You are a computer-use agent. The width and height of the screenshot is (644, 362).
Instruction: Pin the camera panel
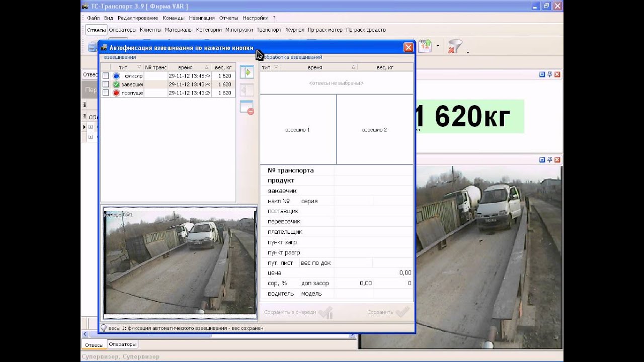[x=550, y=160]
